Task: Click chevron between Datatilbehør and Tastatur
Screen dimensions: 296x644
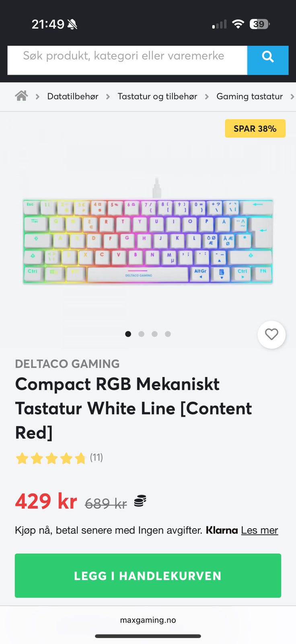Action: (x=108, y=97)
